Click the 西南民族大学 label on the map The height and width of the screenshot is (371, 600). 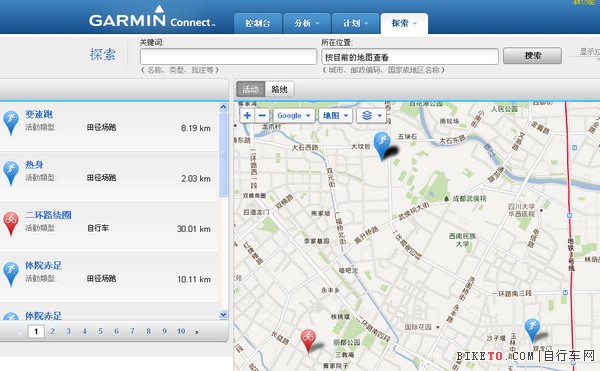462,240
